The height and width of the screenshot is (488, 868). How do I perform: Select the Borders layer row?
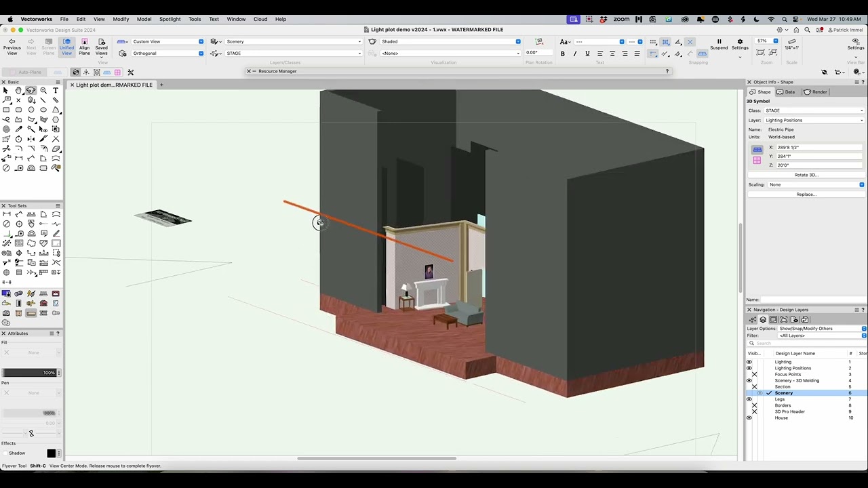coord(806,405)
